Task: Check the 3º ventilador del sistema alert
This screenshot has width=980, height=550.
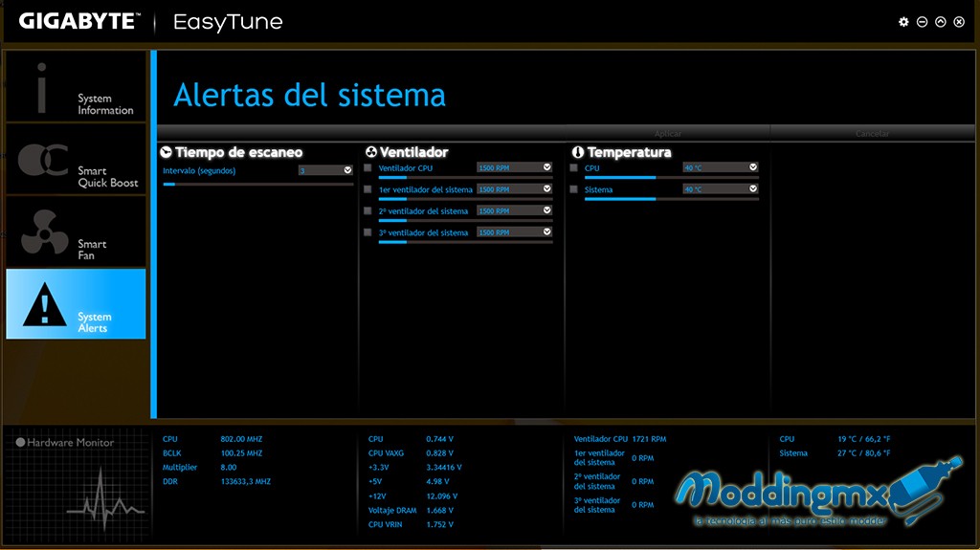Action: (367, 231)
